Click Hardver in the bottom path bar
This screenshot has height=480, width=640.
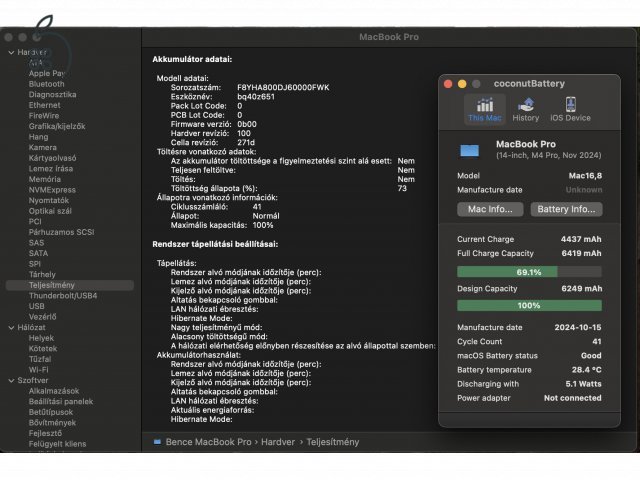278,442
